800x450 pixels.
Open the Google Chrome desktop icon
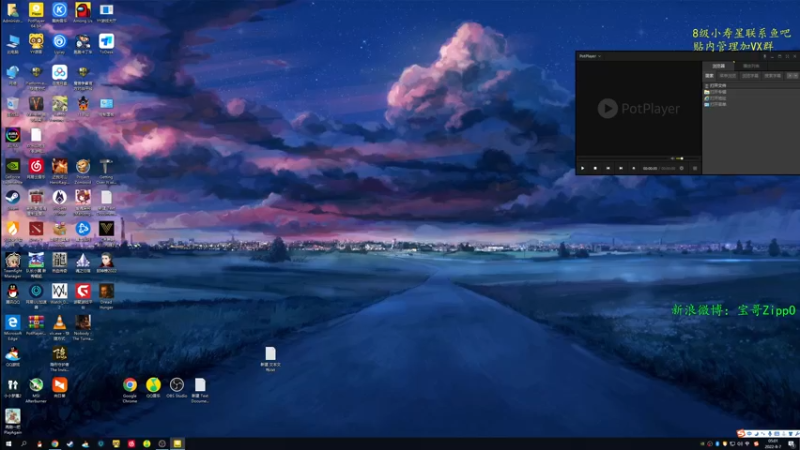[130, 390]
